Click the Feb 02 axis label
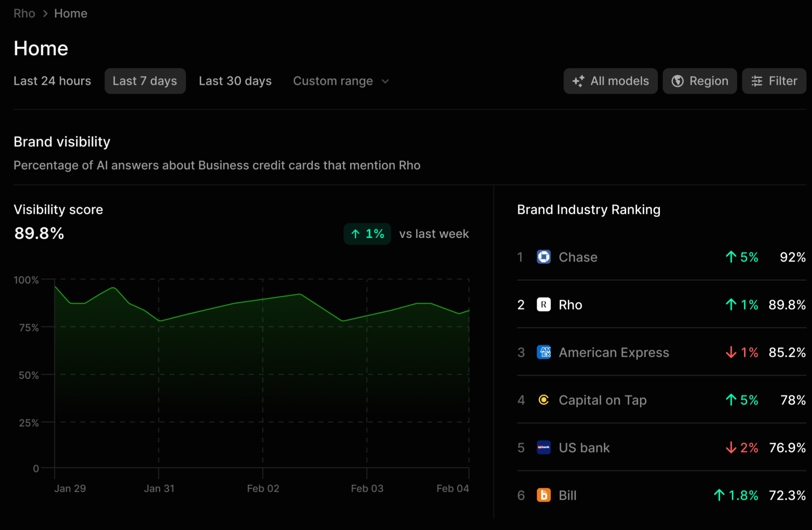 [263, 488]
